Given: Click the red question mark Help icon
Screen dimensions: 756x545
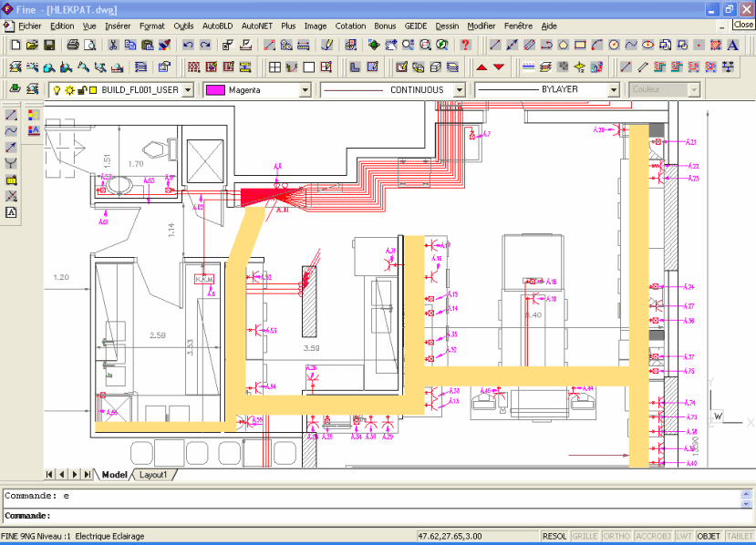Looking at the screenshot, I should coord(465,45).
